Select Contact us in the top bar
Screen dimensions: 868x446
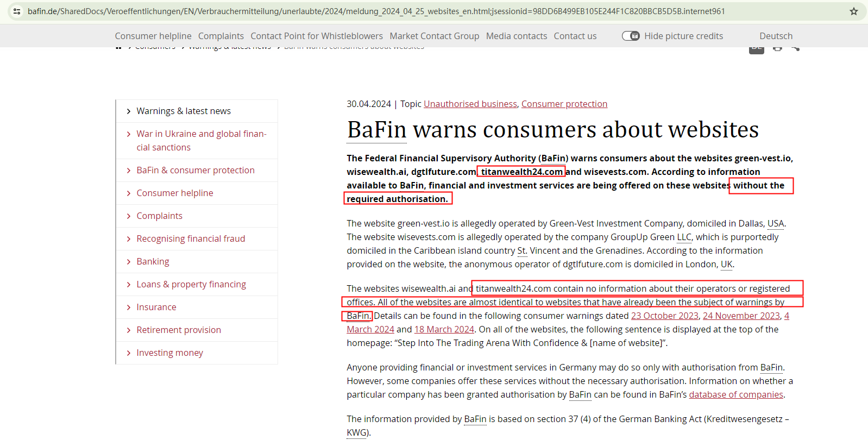coord(575,36)
